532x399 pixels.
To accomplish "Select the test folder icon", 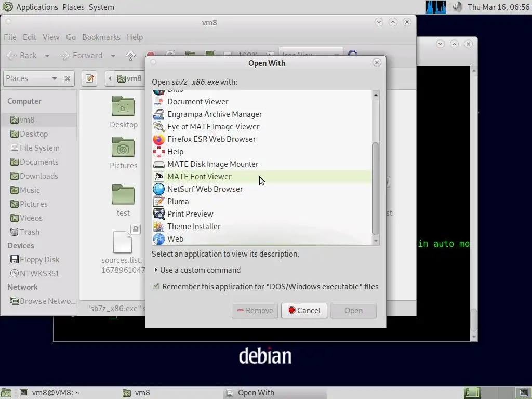I will tap(123, 194).
